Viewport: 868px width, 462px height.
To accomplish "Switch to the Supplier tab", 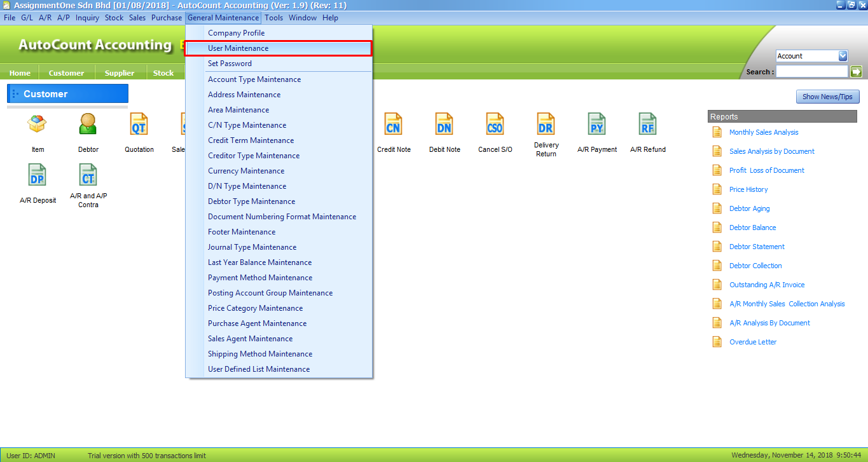I will 120,72.
